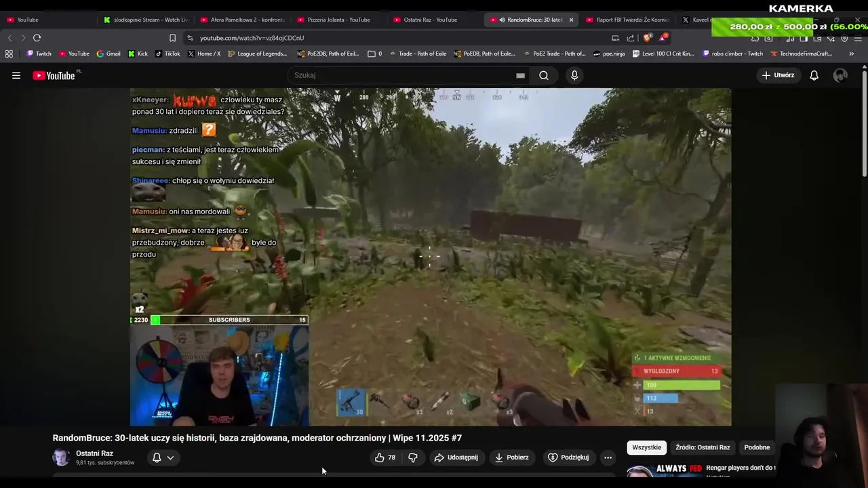Open the browser apps grid icon
The height and width of the screenshot is (488, 868).
[9, 54]
